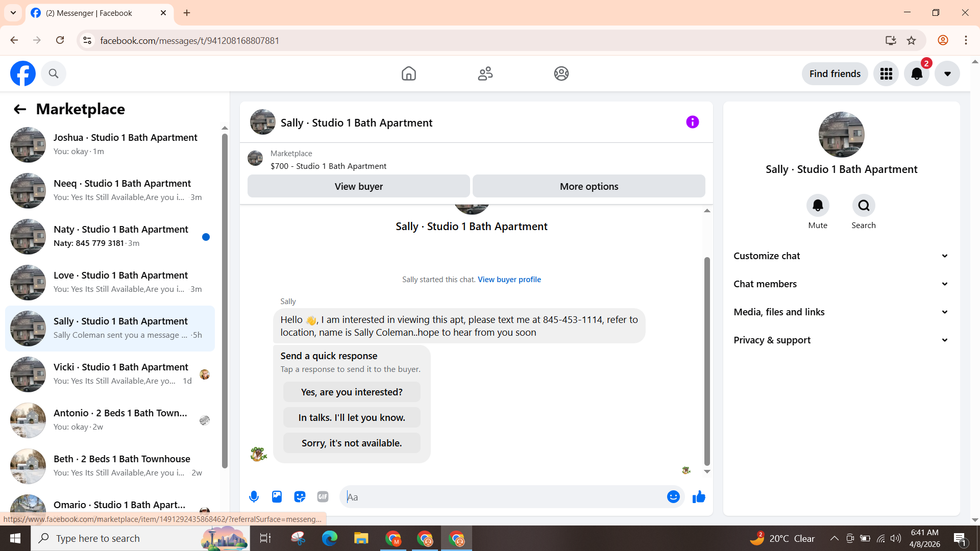980x551 pixels.
Task: Send a thumbs up like
Action: tap(699, 496)
